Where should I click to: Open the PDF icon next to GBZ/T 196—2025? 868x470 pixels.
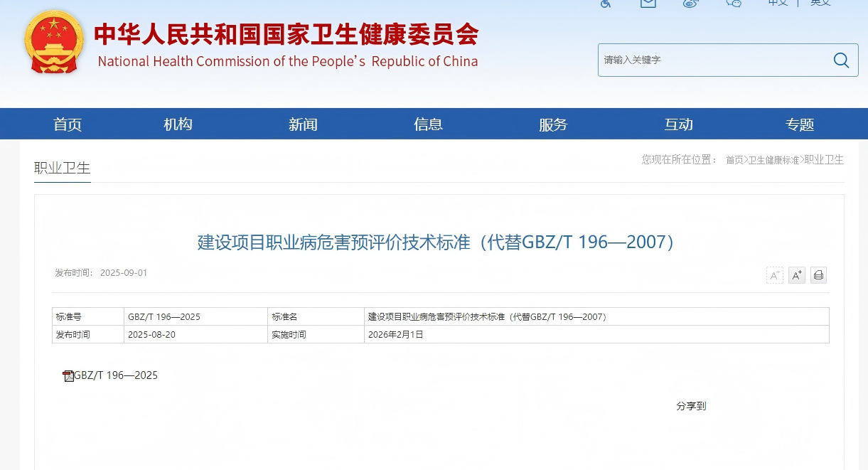pyautogui.click(x=68, y=375)
